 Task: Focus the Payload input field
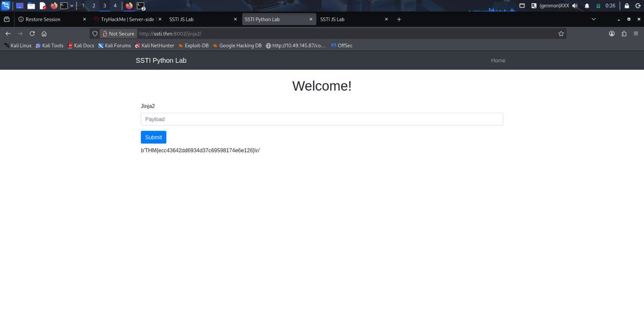(322, 119)
